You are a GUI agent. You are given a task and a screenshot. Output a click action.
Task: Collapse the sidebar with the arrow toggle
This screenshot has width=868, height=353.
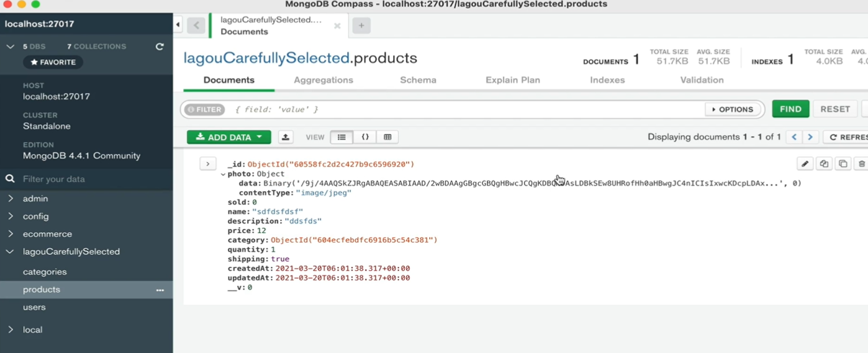[x=178, y=25]
